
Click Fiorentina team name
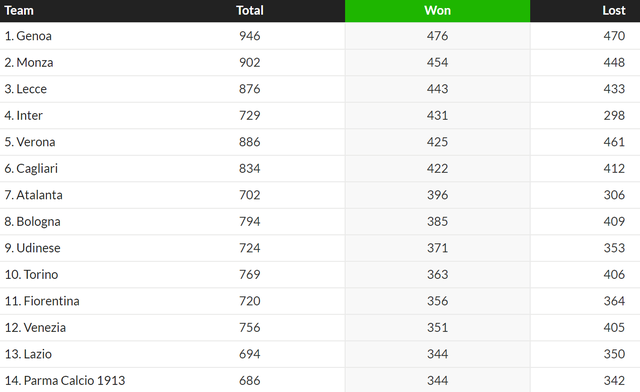(51, 301)
